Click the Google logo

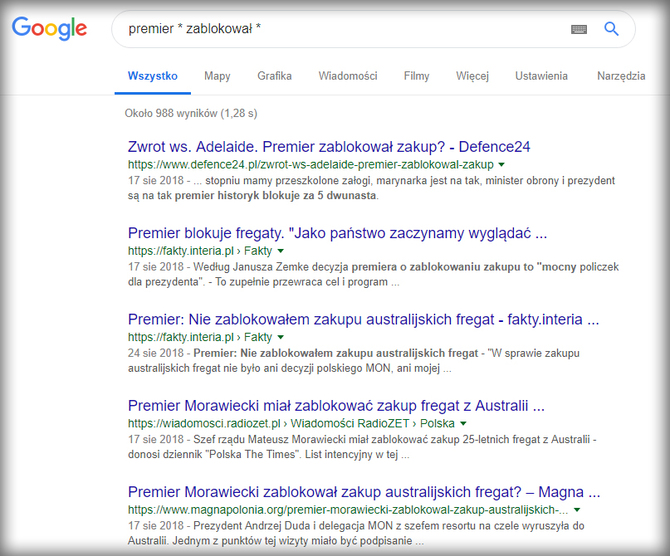tap(49, 29)
